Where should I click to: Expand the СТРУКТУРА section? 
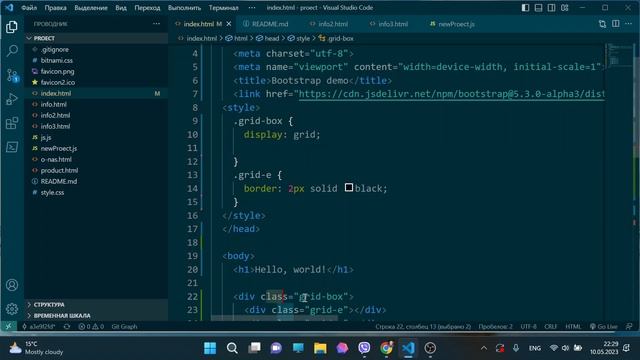(96, 304)
